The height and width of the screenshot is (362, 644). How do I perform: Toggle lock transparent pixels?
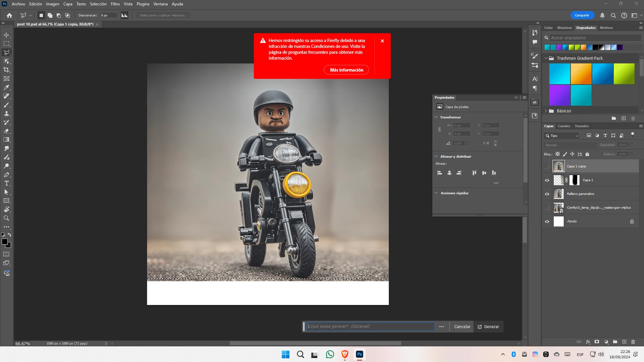(x=557, y=154)
